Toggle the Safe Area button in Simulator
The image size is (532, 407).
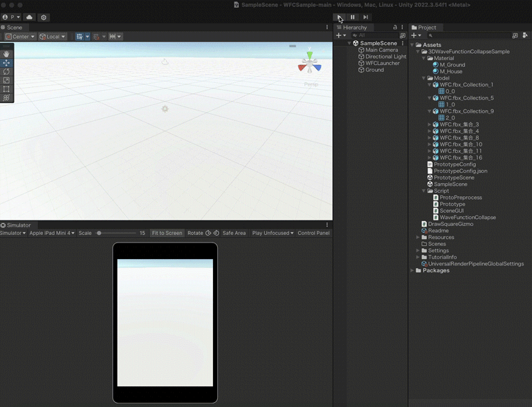(234, 233)
